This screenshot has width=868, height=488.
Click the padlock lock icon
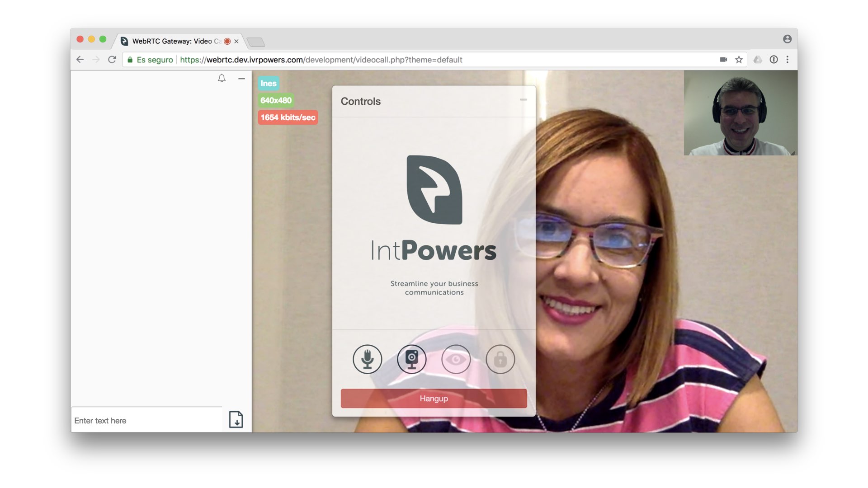pyautogui.click(x=500, y=359)
